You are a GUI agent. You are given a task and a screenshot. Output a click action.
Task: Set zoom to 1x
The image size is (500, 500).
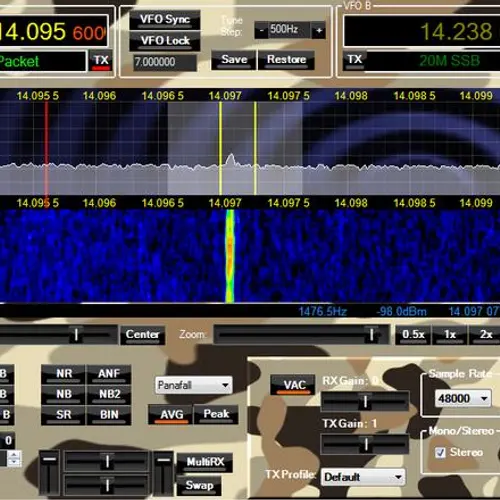[450, 335]
